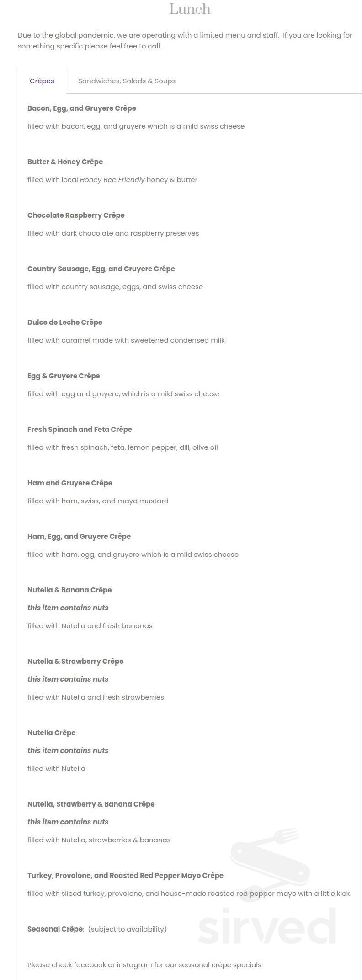Select Butter & Honey Crêpe
This screenshot has height=980, width=362.
[65, 162]
